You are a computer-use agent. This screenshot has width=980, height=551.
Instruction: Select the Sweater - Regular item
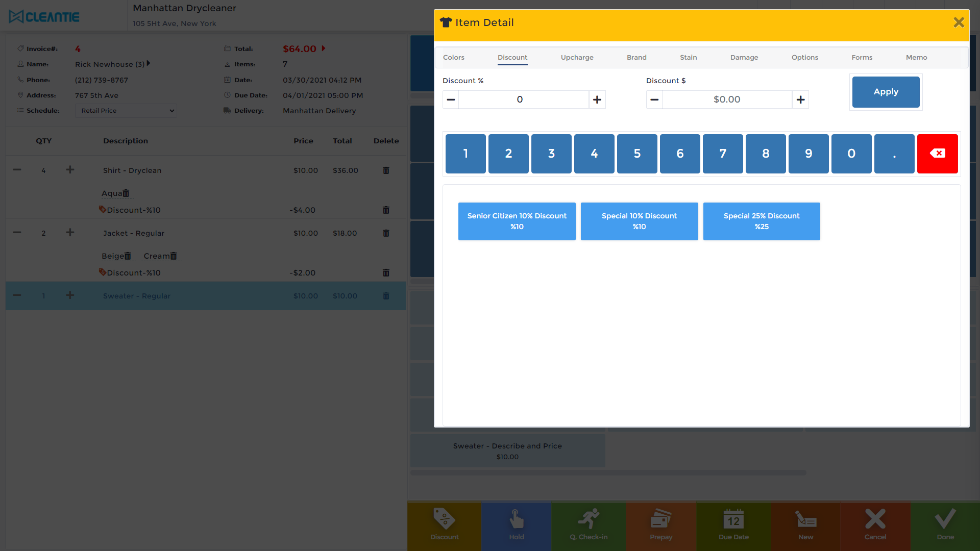[x=206, y=296]
